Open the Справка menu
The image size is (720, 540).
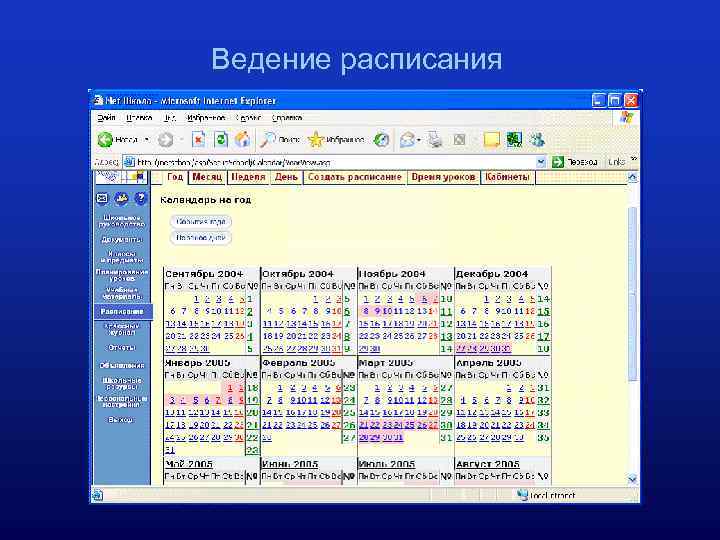click(x=287, y=118)
